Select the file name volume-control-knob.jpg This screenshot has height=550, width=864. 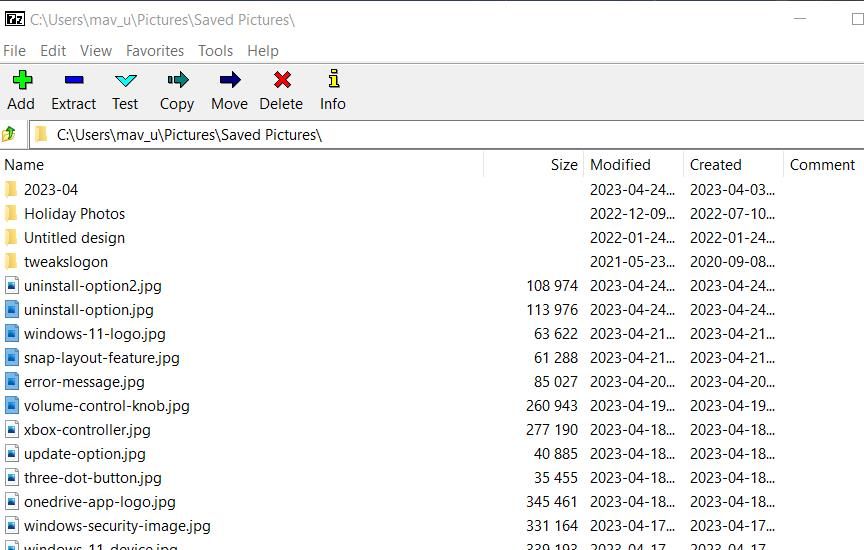coord(107,406)
